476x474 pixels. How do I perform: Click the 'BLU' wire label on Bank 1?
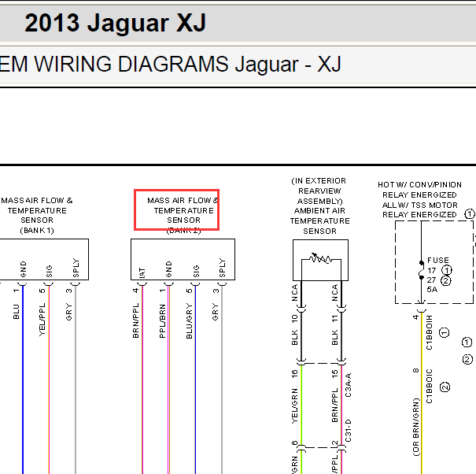coord(16,312)
